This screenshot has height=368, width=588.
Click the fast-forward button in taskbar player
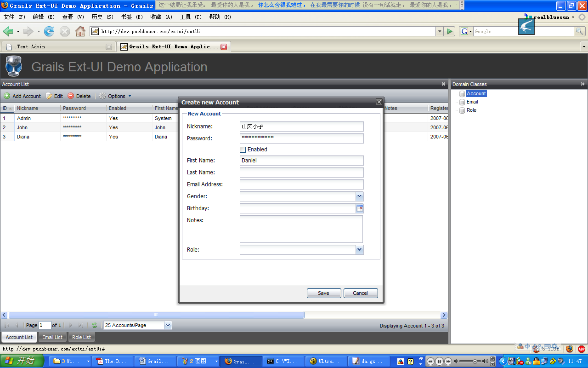(x=447, y=361)
